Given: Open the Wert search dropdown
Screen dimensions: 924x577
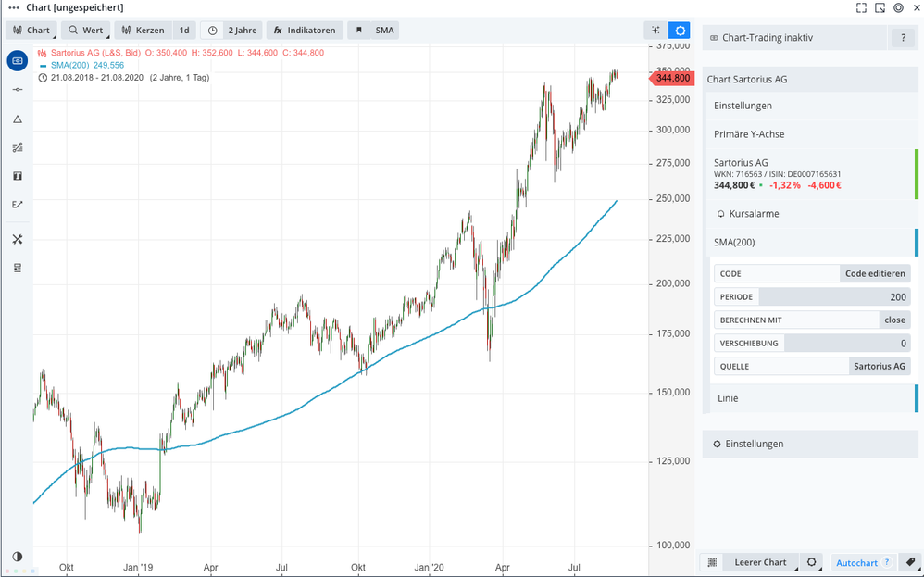Looking at the screenshot, I should click(85, 31).
